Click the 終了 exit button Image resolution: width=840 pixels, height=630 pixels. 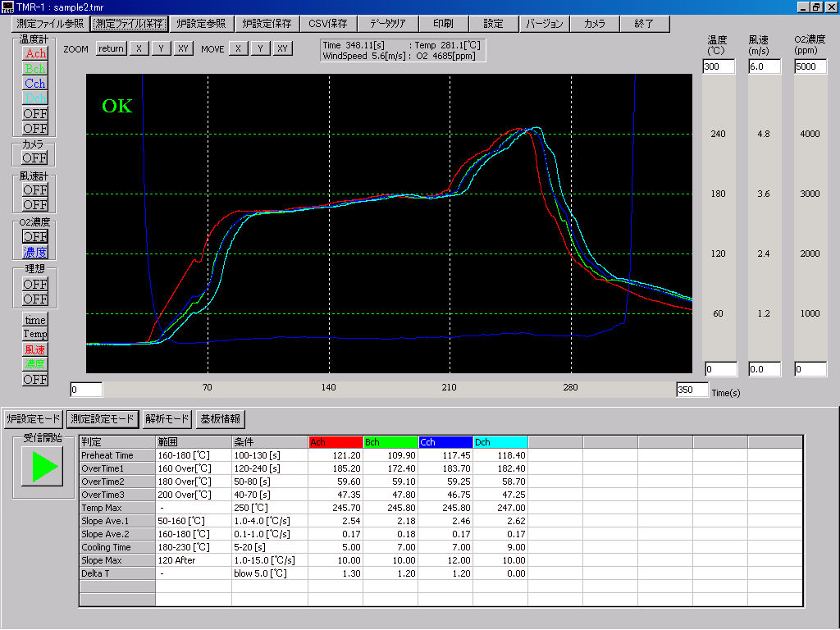pos(645,24)
